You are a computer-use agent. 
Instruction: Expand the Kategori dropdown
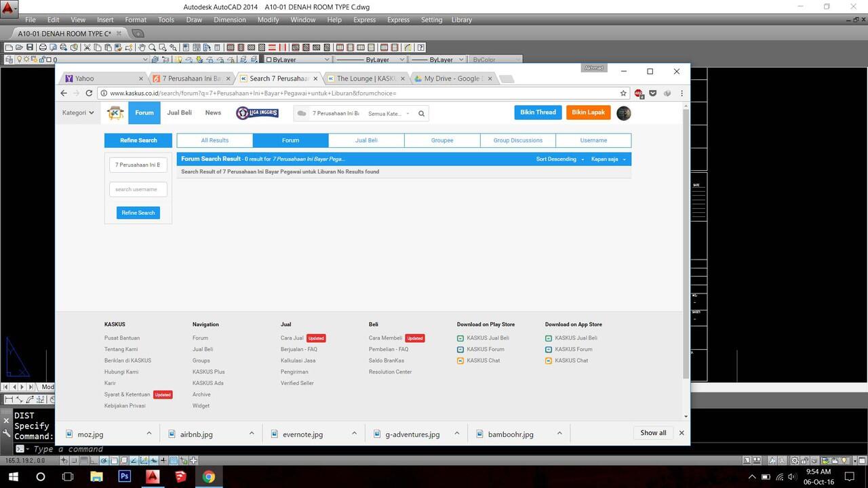tap(78, 113)
